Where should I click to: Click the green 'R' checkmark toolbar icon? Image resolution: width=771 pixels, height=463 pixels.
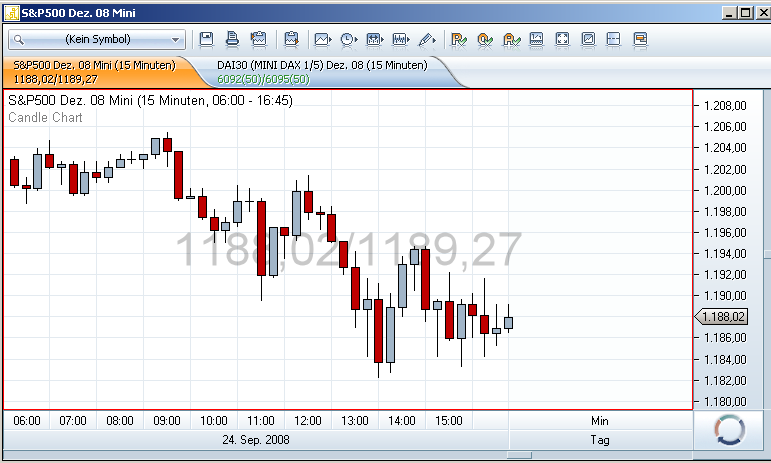pyautogui.click(x=459, y=40)
